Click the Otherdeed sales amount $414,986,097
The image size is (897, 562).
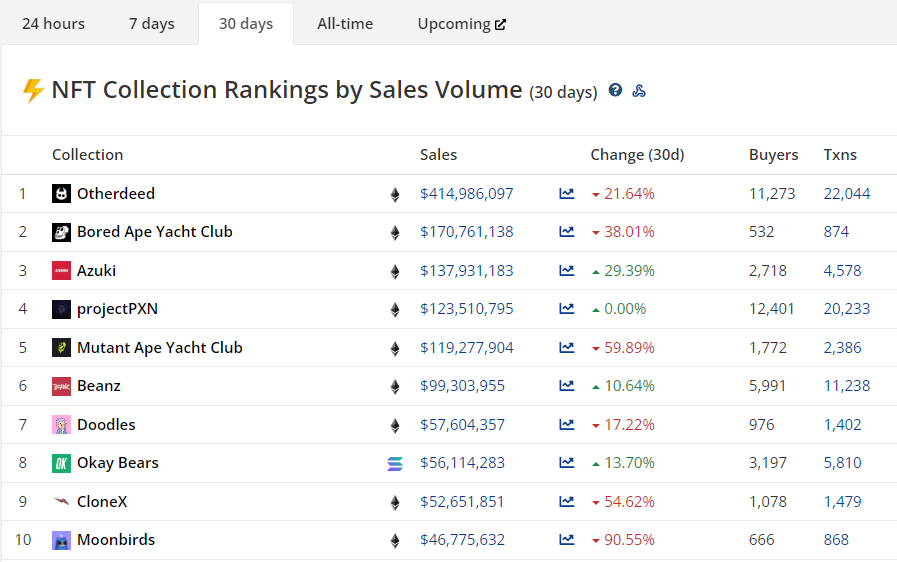(x=466, y=194)
